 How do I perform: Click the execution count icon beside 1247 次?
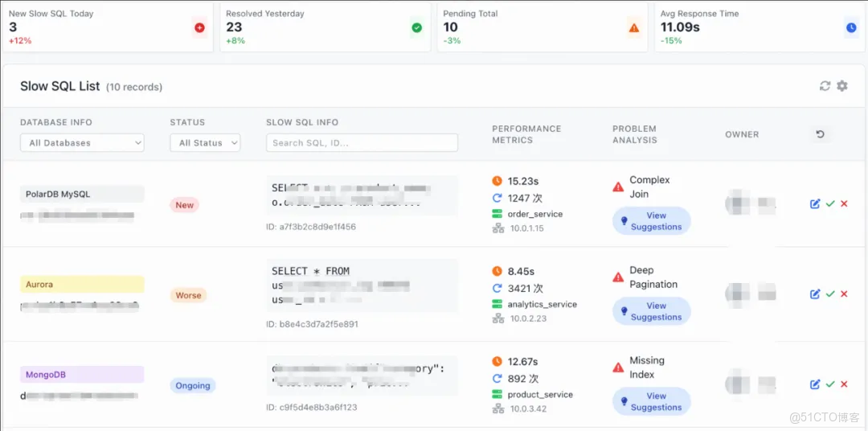click(497, 198)
